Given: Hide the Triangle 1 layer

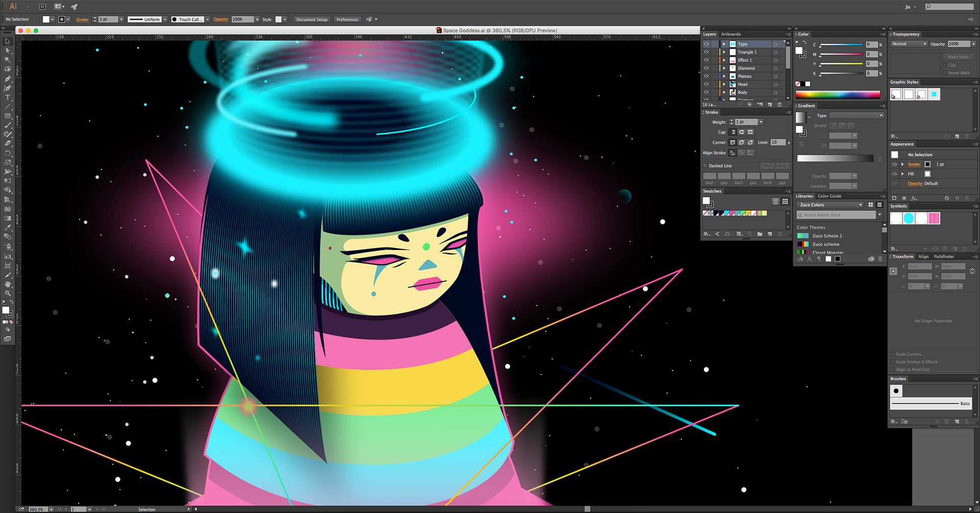Looking at the screenshot, I should pos(706,52).
